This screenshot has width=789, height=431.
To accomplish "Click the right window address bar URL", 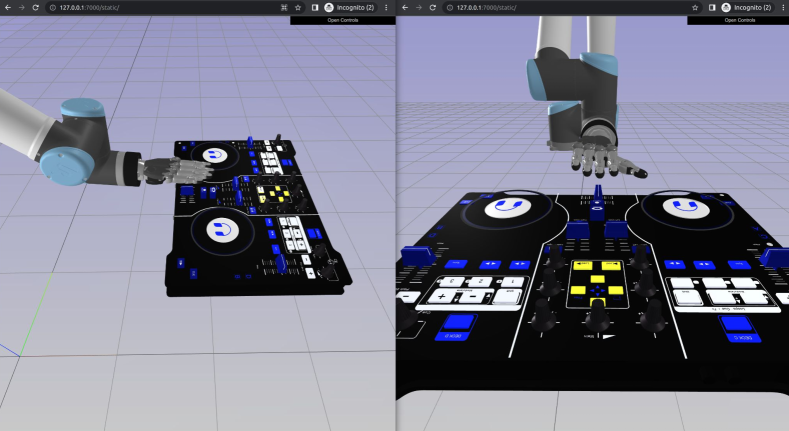I will coord(487,8).
